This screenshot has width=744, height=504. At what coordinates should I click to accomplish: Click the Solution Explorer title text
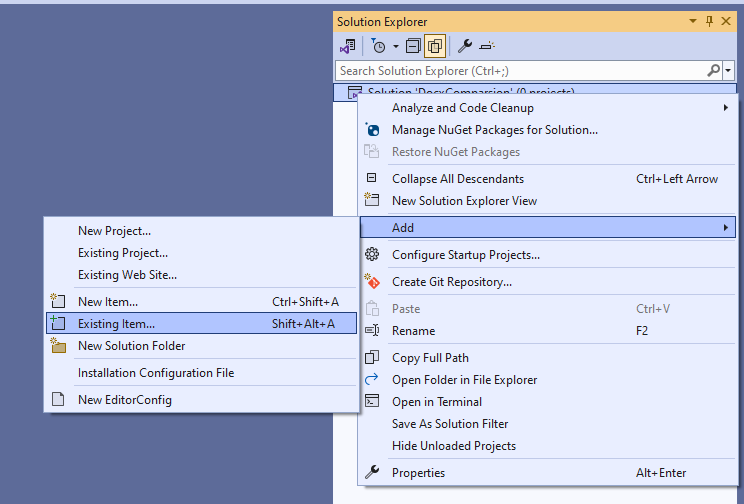tap(382, 22)
